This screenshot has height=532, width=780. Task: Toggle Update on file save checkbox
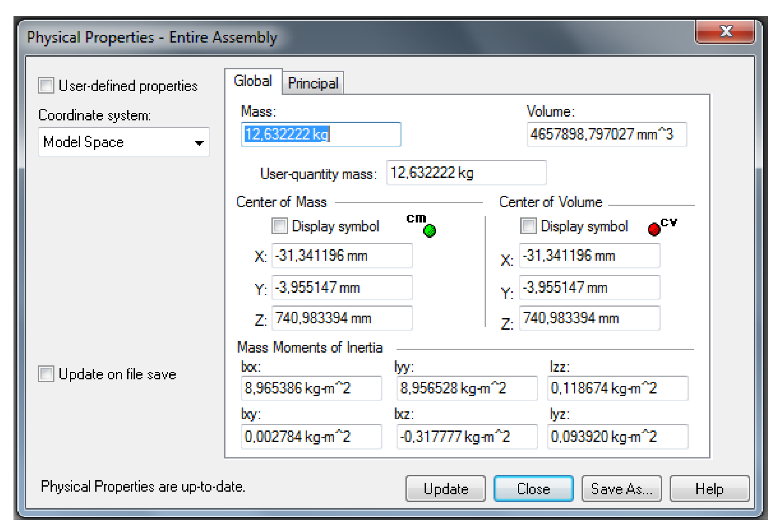[46, 373]
